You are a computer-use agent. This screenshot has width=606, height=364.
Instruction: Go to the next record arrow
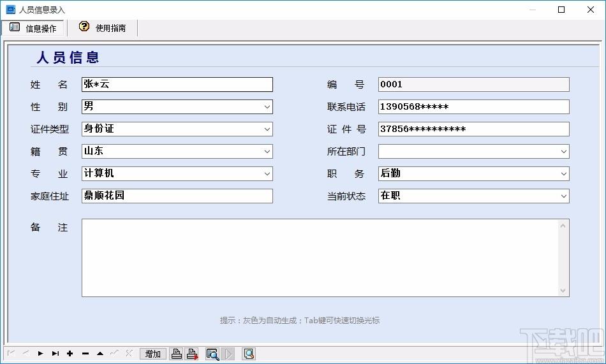pyautogui.click(x=41, y=354)
